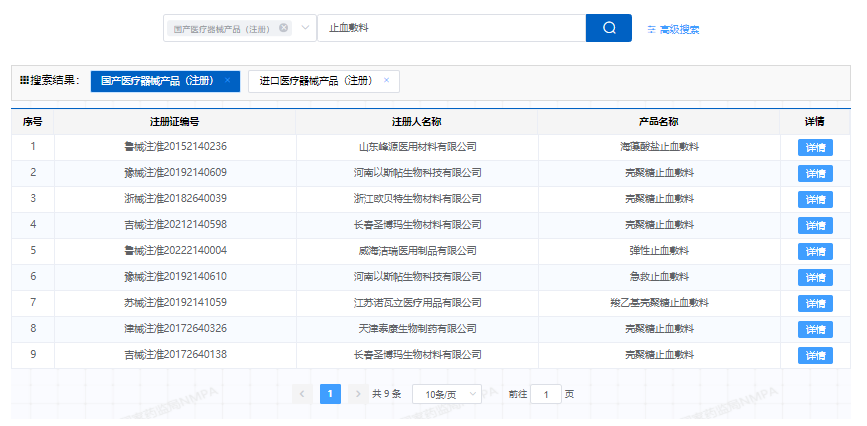Show 详情 for 羧乙基壳聚糖止血敷料 row 7

(x=815, y=303)
